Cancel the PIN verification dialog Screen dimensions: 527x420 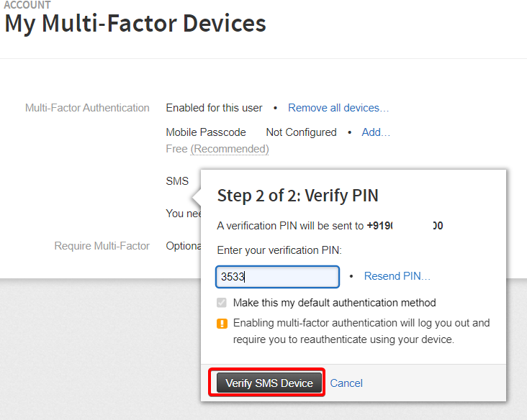coord(346,383)
